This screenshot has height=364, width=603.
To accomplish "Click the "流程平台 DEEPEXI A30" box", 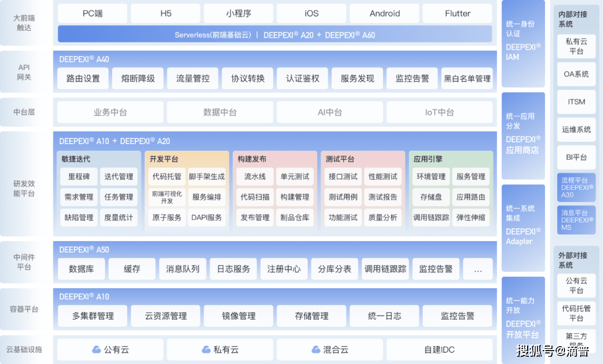I will click(x=576, y=187).
